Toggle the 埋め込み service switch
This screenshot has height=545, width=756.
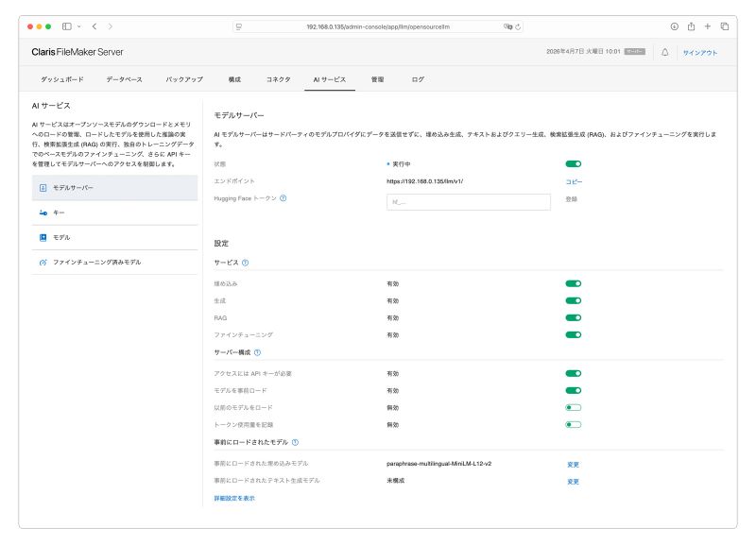pos(573,283)
